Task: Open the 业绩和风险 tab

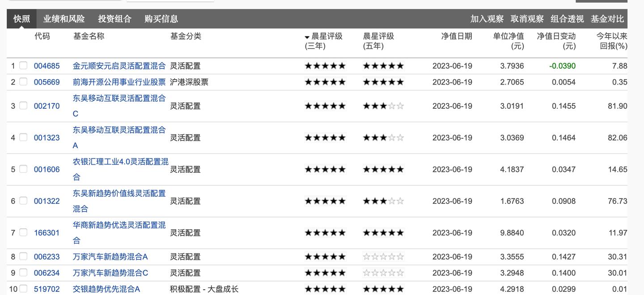Action: [64, 19]
